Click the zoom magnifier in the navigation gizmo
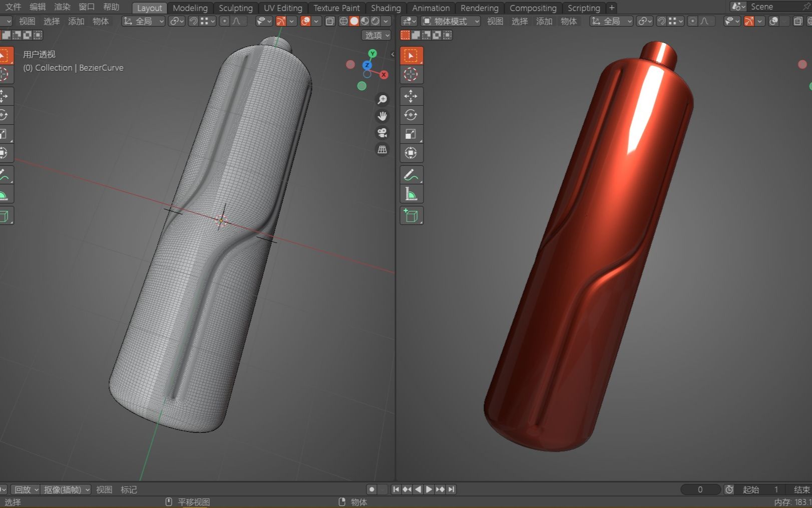This screenshot has width=812, height=508. point(382,99)
